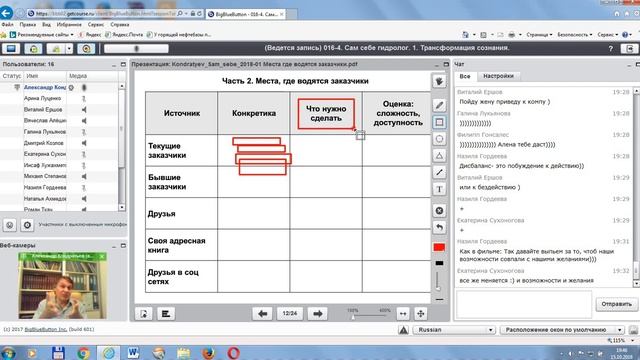
Task: Open the users panel emoji status button
Action: pyautogui.click(x=10, y=225)
